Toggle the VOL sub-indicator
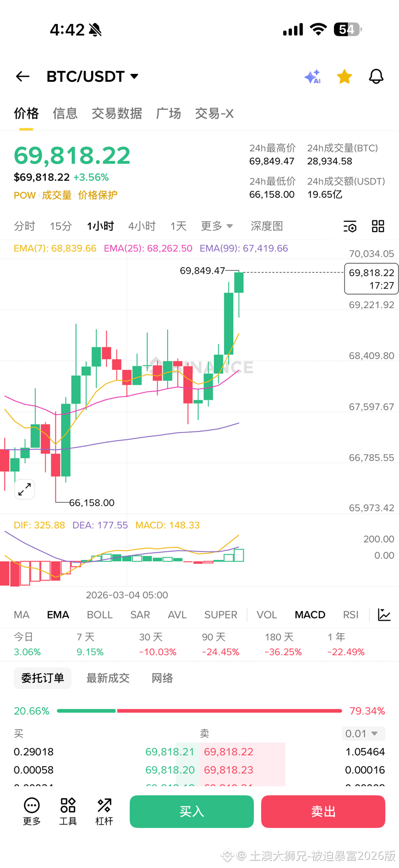 point(267,615)
